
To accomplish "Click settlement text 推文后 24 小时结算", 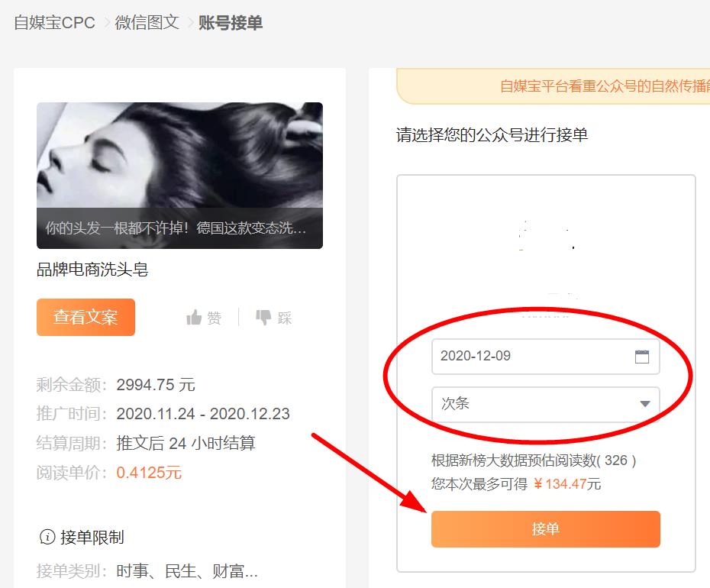I will coord(186,443).
